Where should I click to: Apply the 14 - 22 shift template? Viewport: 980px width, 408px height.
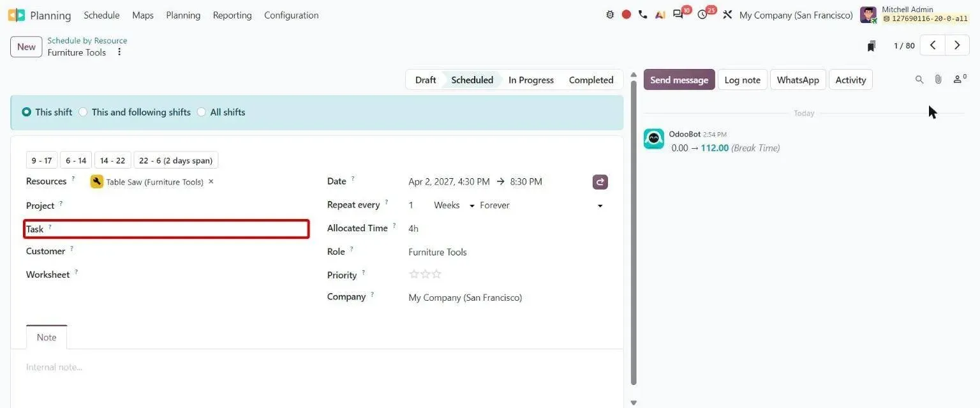(x=113, y=160)
